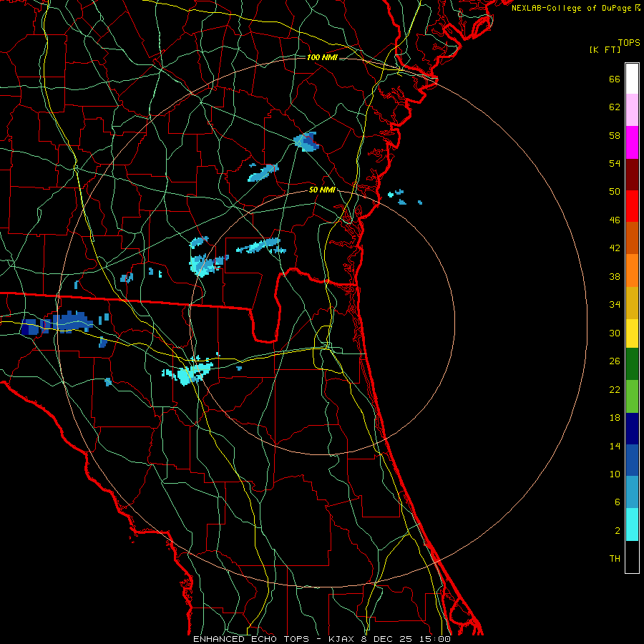Click the '54' legend value
The width and height of the screenshot is (644, 644).
[x=615, y=163]
